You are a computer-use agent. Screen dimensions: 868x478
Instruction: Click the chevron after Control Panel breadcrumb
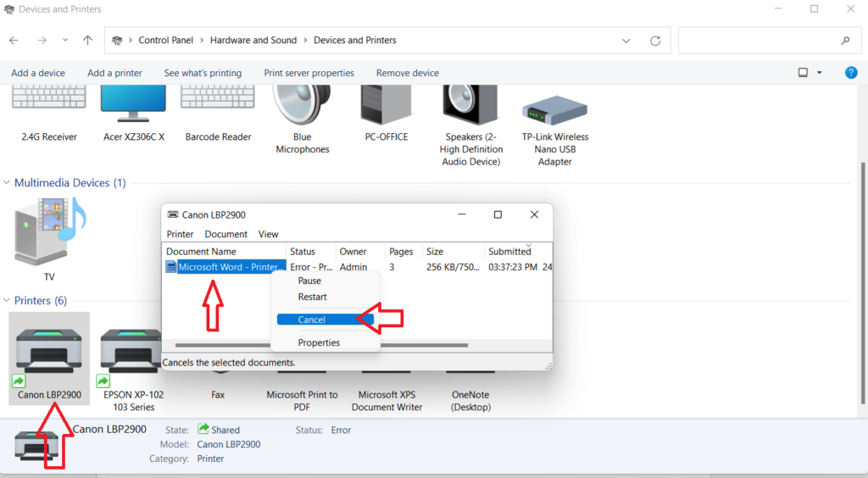[x=202, y=41]
